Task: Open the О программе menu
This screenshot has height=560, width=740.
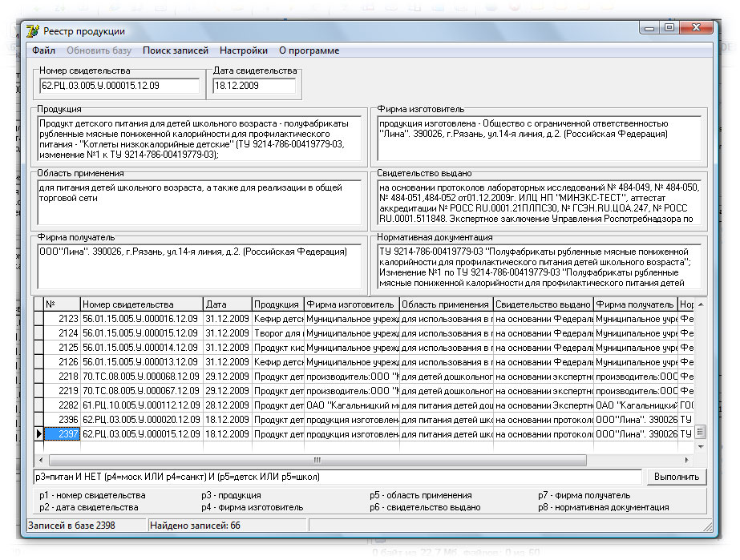Action: tap(309, 50)
